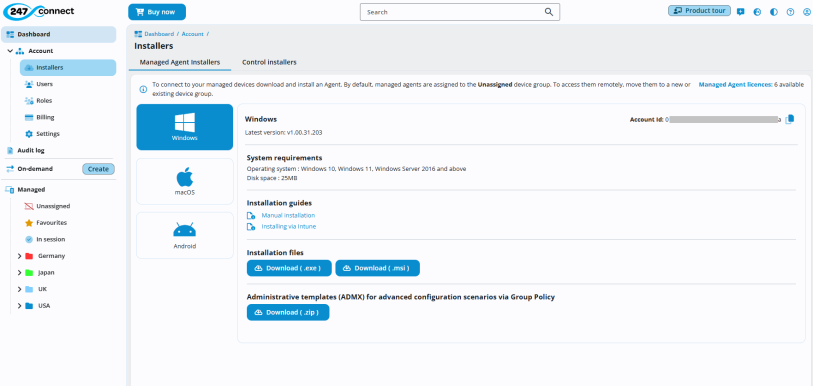Switch to Control installers tab

click(x=269, y=62)
